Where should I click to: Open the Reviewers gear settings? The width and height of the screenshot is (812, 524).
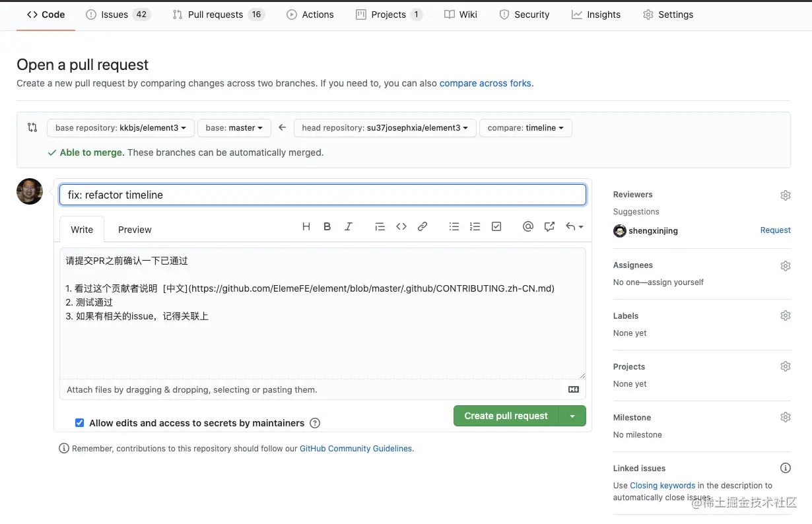pyautogui.click(x=785, y=195)
